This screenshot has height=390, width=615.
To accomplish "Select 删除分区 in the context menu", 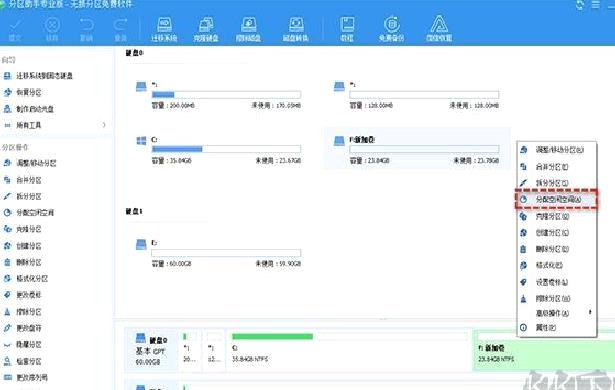I will [x=557, y=249].
